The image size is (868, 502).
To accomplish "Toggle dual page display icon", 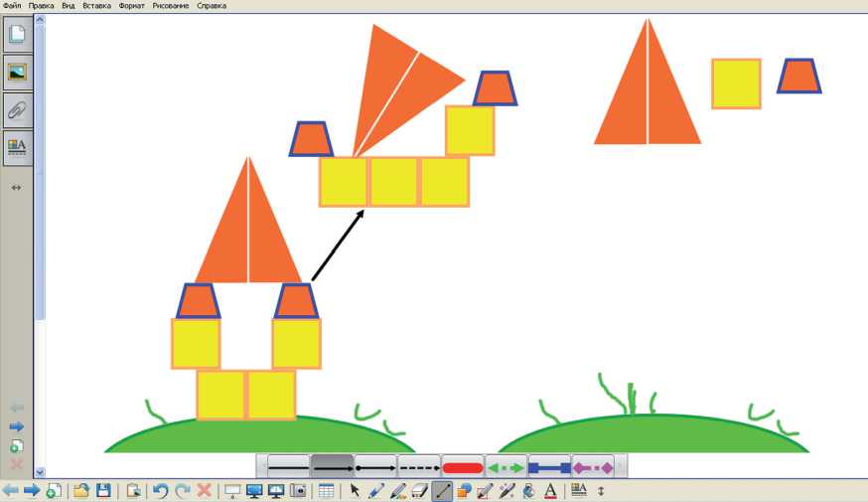I will 276,491.
